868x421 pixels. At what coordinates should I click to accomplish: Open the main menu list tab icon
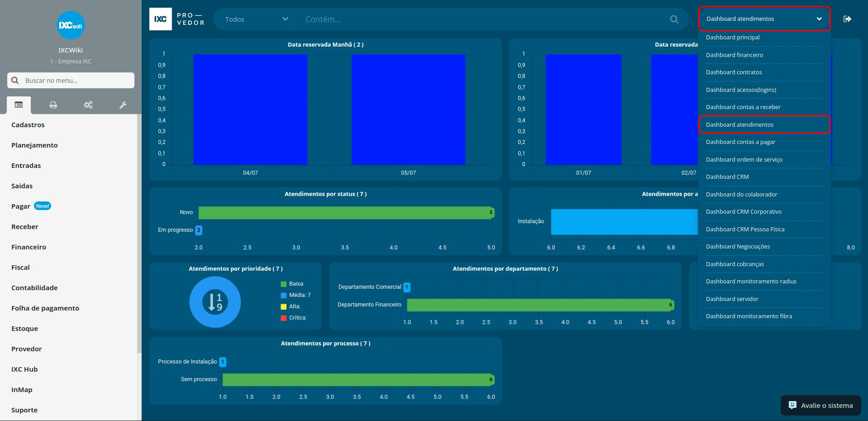pyautogui.click(x=19, y=105)
